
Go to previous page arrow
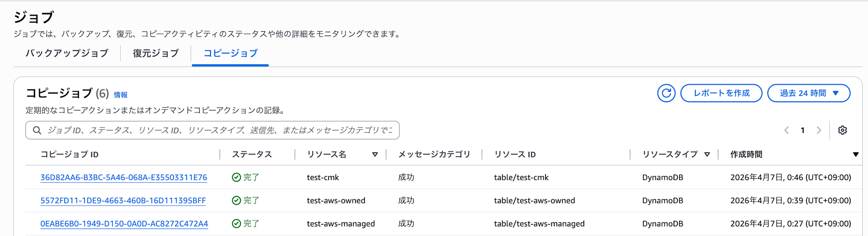[x=786, y=130]
